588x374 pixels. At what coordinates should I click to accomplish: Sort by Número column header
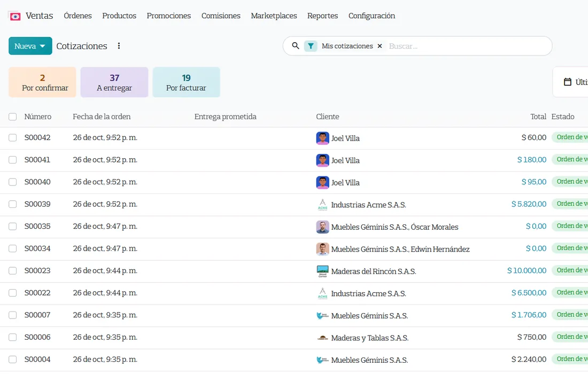pos(38,116)
